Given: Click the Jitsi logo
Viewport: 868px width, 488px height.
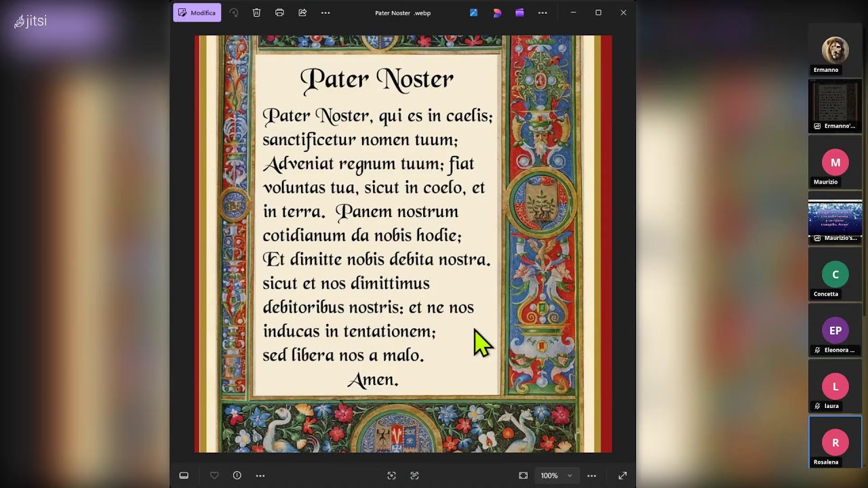Looking at the screenshot, I should pyautogui.click(x=31, y=21).
